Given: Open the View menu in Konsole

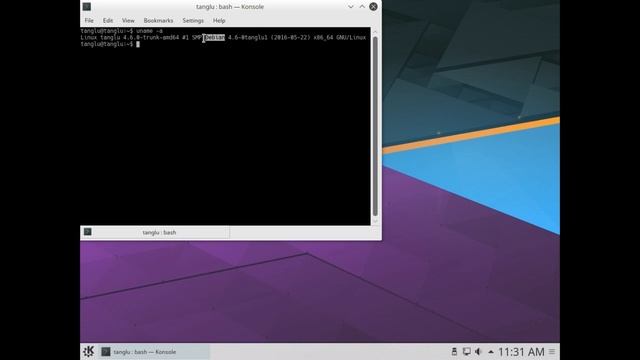Looking at the screenshot, I should tap(128, 20).
